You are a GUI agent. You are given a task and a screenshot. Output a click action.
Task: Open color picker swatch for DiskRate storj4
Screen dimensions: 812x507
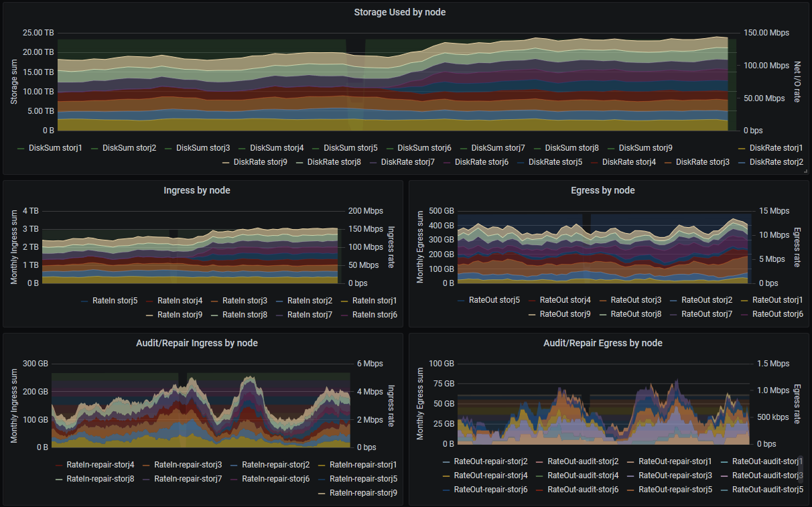coord(594,162)
